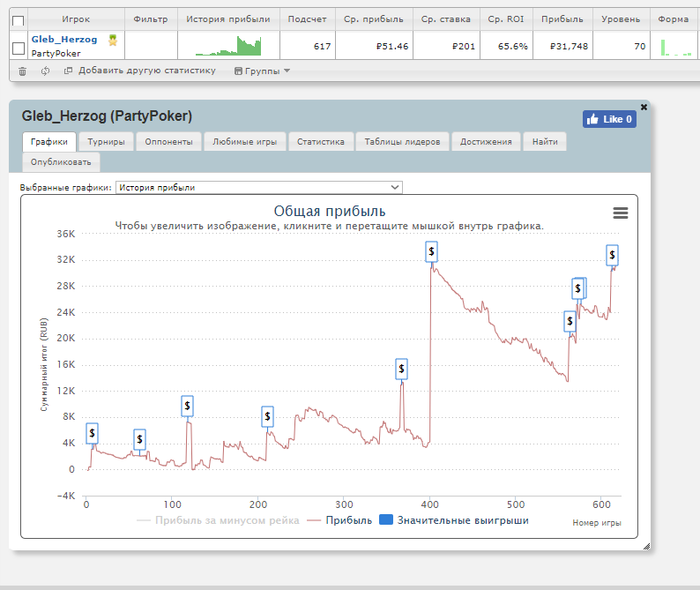Click 'Добавить другую статистику' button
Screen dimensions: 700x590
[x=140, y=71]
